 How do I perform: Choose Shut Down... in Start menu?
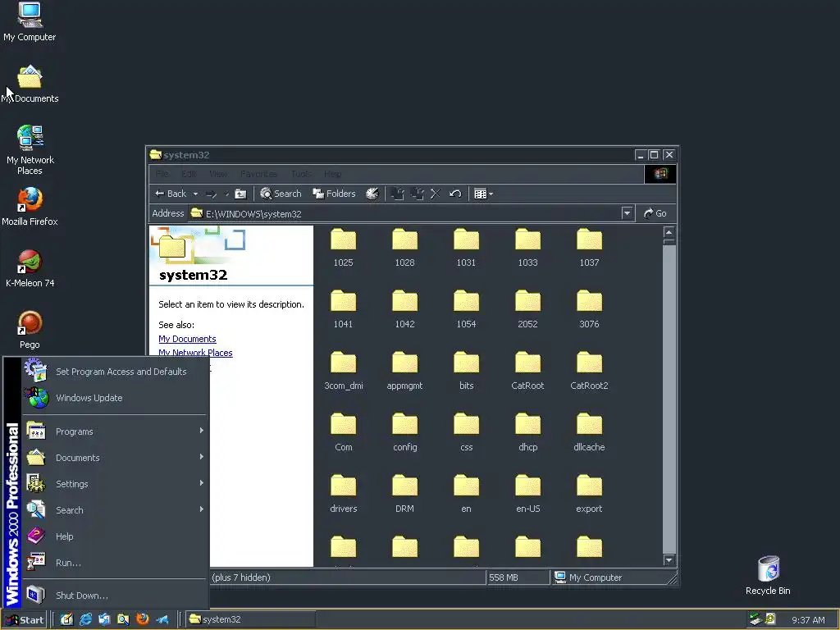click(115, 596)
